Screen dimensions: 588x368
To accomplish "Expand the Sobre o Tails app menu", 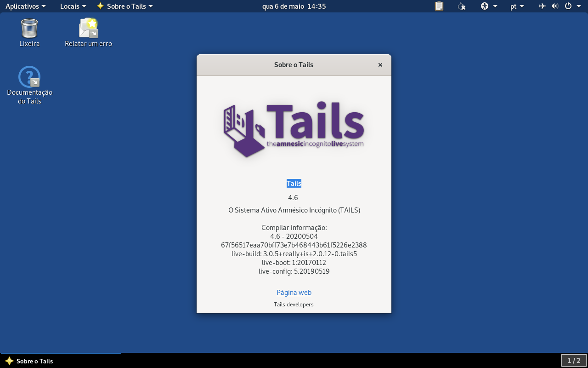I will (125, 6).
